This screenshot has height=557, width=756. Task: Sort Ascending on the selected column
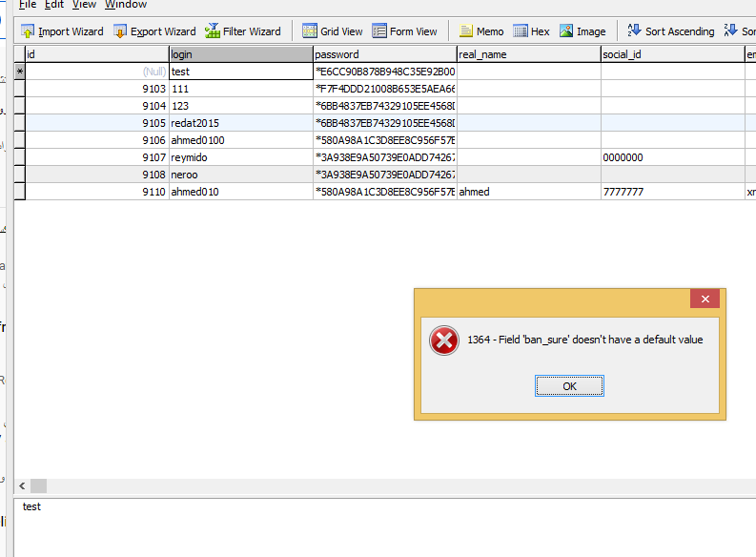[x=671, y=31]
